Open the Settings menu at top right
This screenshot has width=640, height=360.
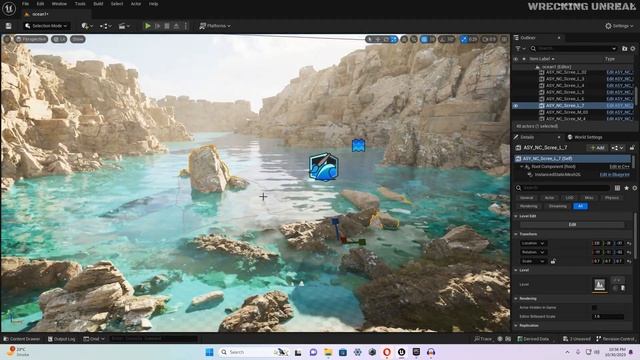point(619,26)
